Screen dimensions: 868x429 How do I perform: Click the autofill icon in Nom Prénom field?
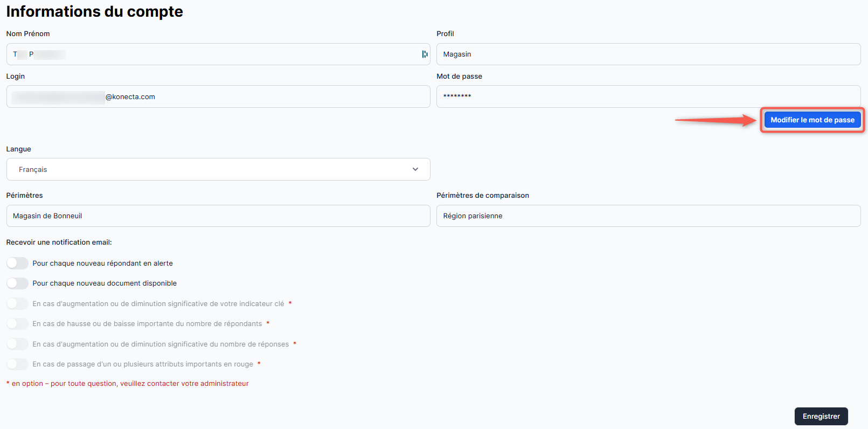[425, 54]
